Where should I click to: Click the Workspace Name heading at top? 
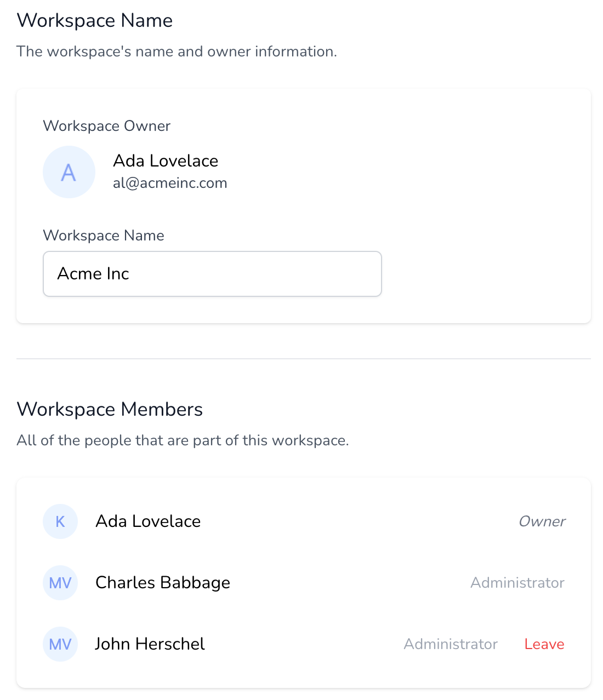[95, 21]
